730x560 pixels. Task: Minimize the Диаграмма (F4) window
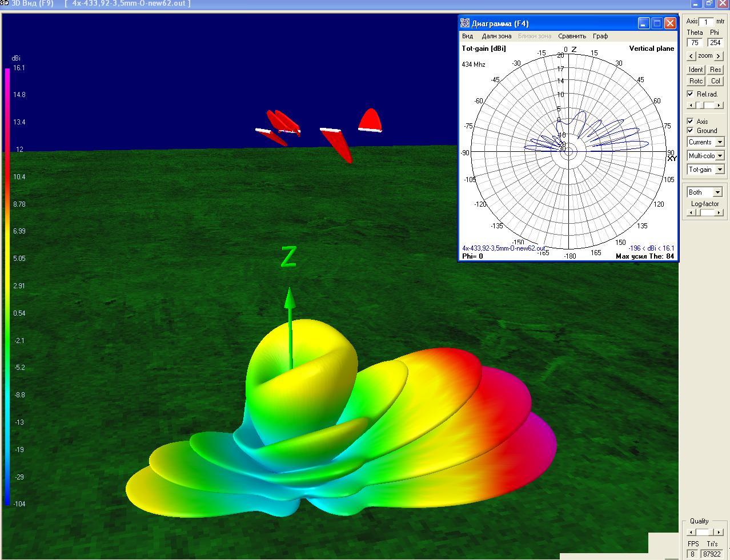pos(644,23)
